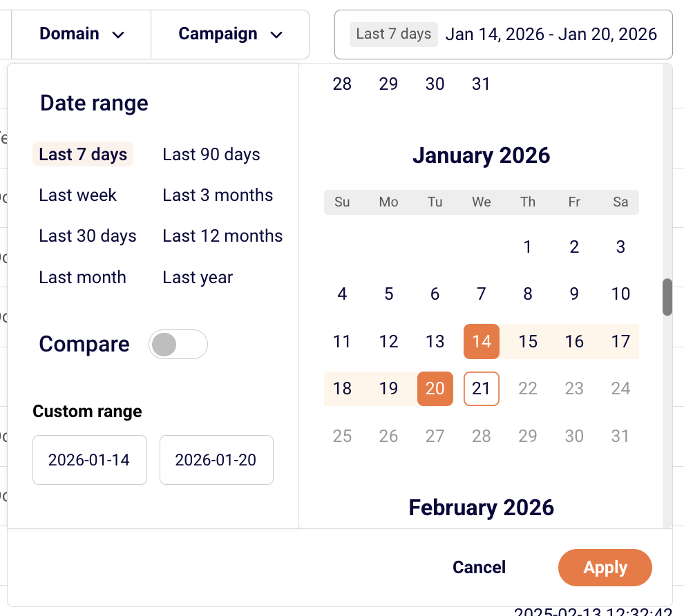Toggle the Compare switch on
684x616 pixels.
pos(178,345)
